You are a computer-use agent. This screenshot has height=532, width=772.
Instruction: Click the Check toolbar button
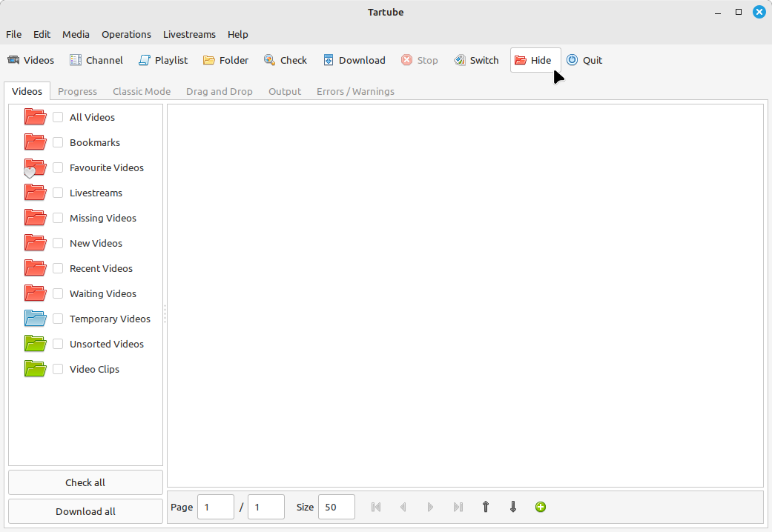pyautogui.click(x=286, y=60)
